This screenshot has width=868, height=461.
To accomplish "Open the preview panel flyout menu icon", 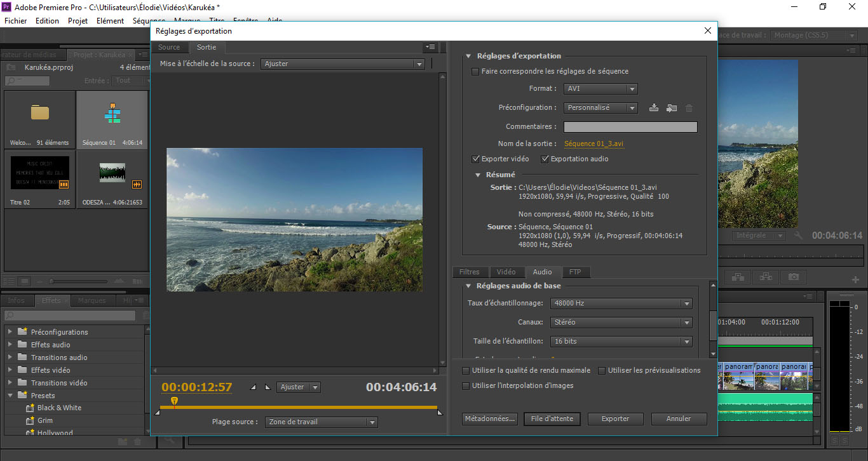I will [x=430, y=47].
